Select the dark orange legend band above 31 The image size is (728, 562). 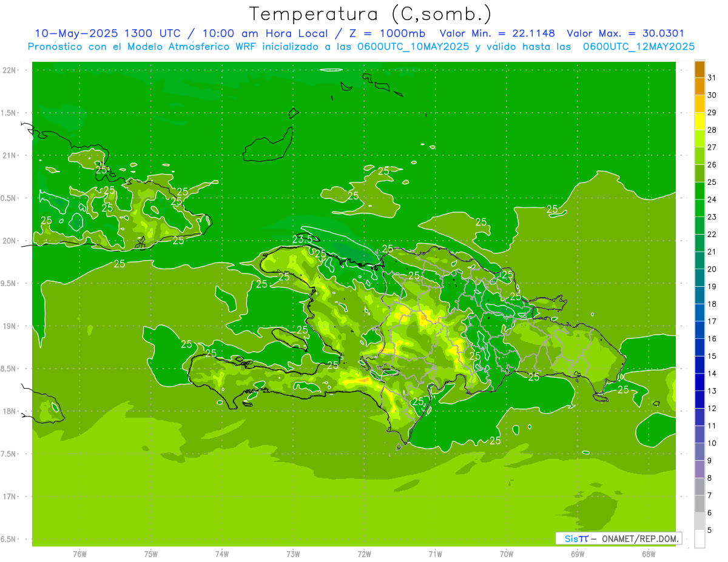(699, 69)
